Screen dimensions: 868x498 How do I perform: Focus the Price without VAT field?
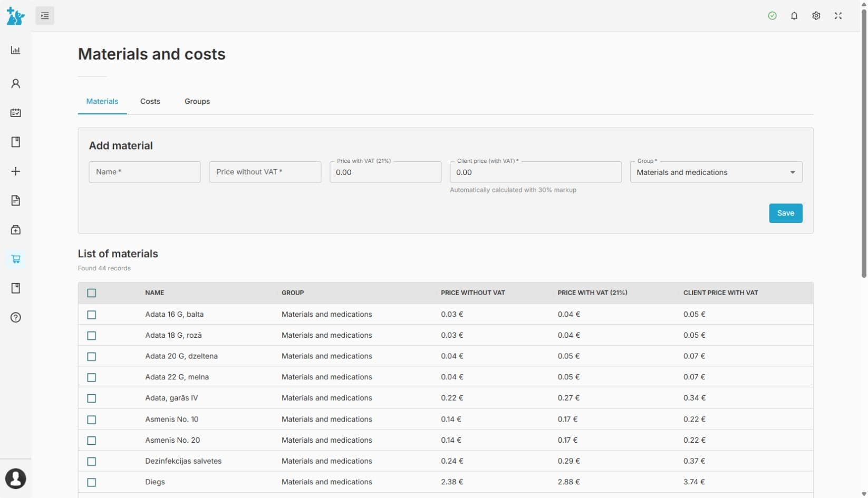[265, 172]
